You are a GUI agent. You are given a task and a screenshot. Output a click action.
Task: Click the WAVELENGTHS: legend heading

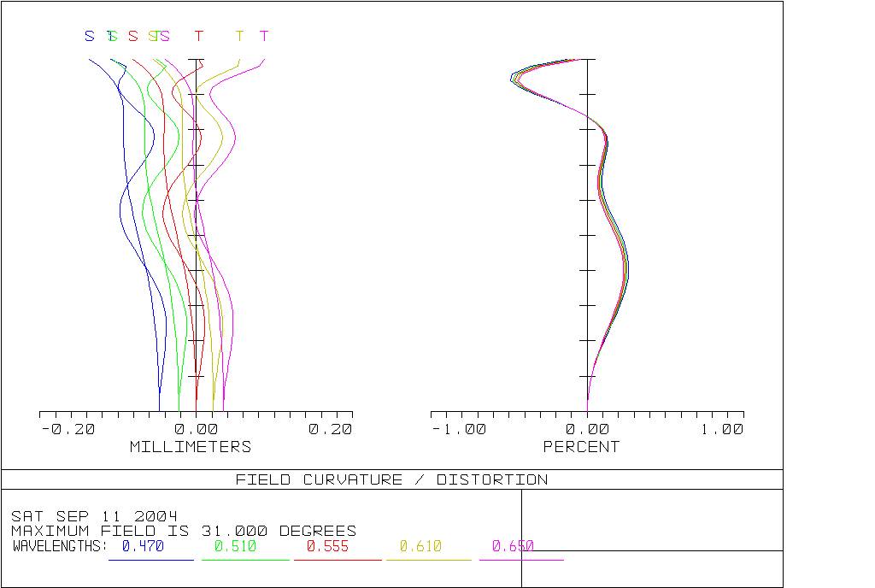pyautogui.click(x=60, y=545)
